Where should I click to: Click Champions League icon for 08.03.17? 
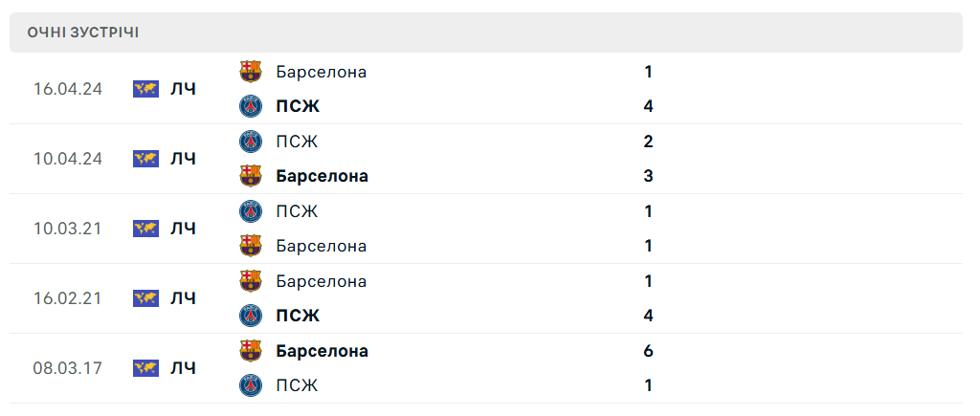(145, 368)
